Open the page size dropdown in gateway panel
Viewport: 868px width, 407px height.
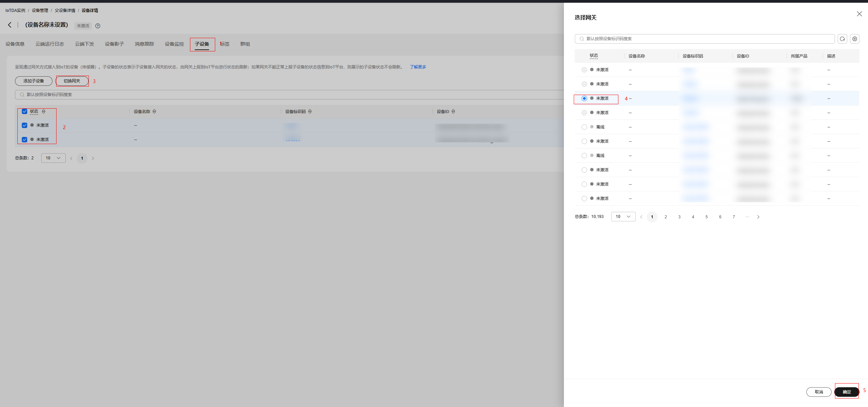point(623,217)
